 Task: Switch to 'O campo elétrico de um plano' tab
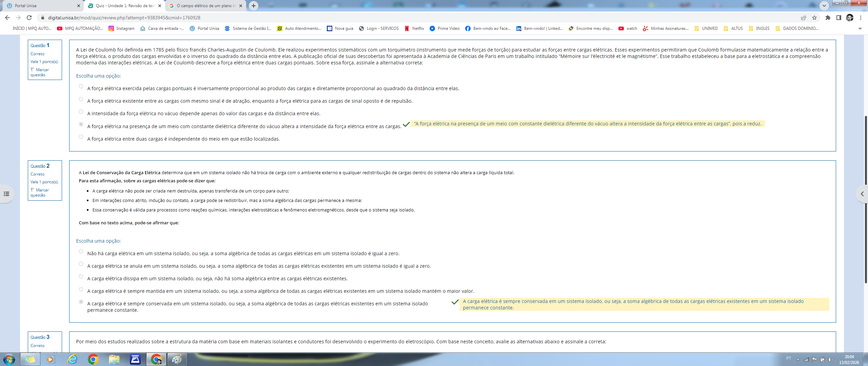pyautogui.click(x=205, y=6)
